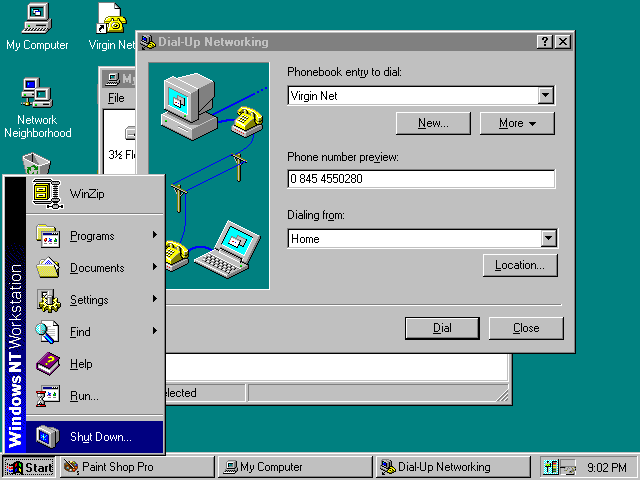Choose Run from the Start menu
Viewport: 640px width, 480px height.
84,396
